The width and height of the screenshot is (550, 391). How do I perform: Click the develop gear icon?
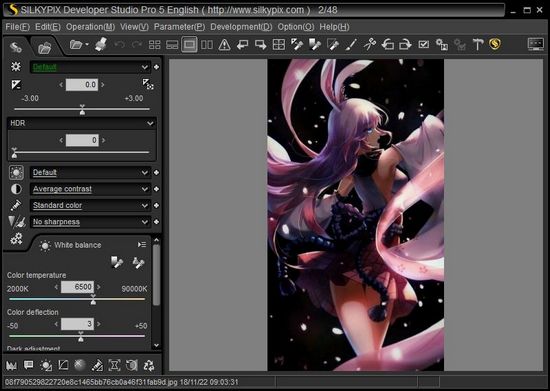point(442,45)
